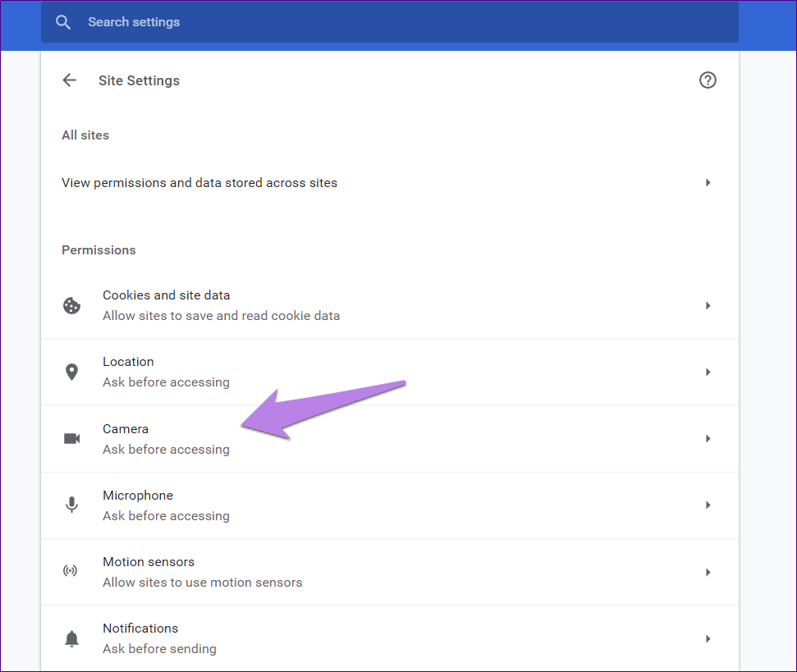The height and width of the screenshot is (672, 797).
Task: Open Camera permission settings label
Action: click(x=126, y=429)
